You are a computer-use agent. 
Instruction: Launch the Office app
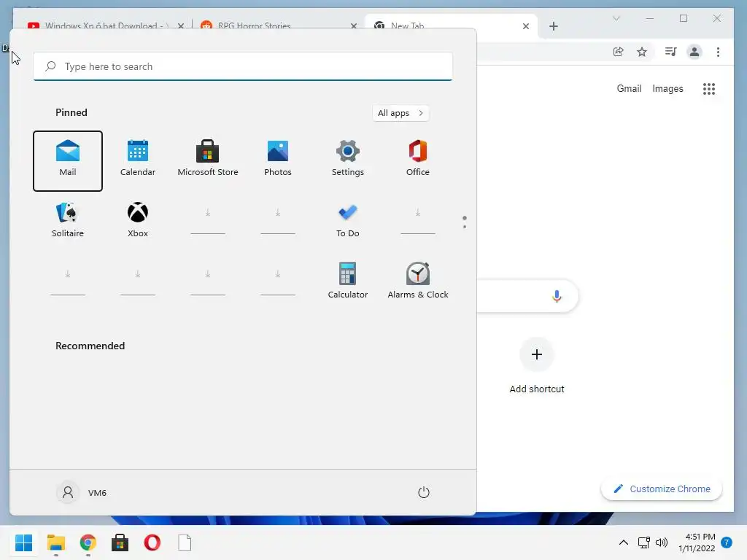(418, 158)
